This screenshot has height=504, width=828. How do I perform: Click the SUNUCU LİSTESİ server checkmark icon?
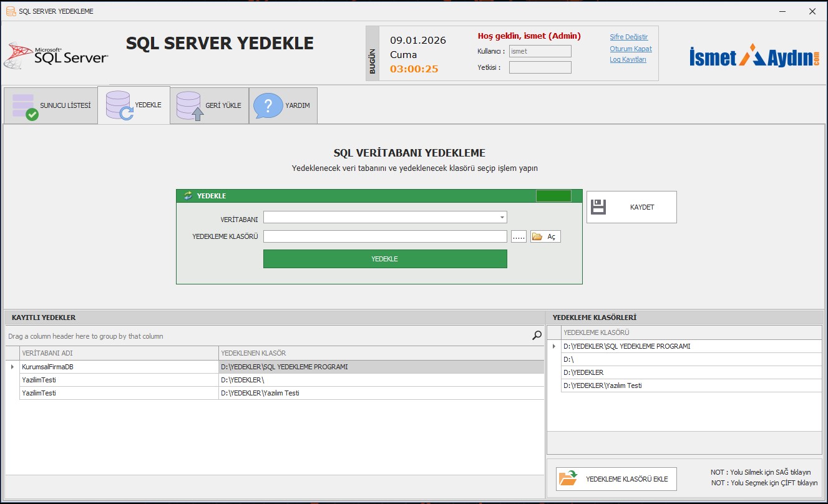click(x=25, y=106)
